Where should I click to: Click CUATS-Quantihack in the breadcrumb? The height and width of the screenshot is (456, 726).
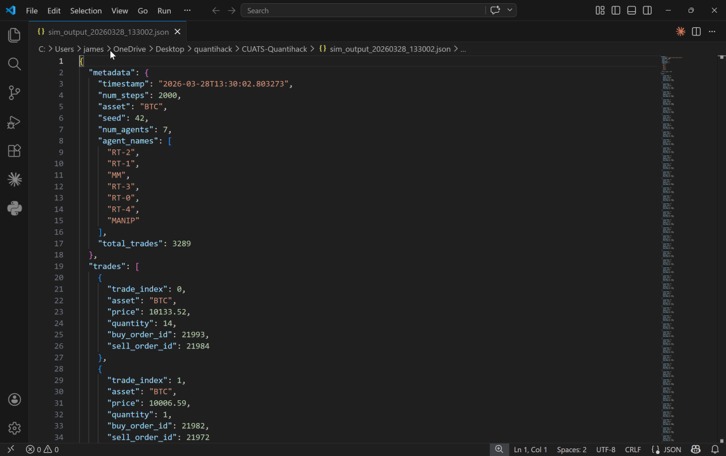point(274,49)
